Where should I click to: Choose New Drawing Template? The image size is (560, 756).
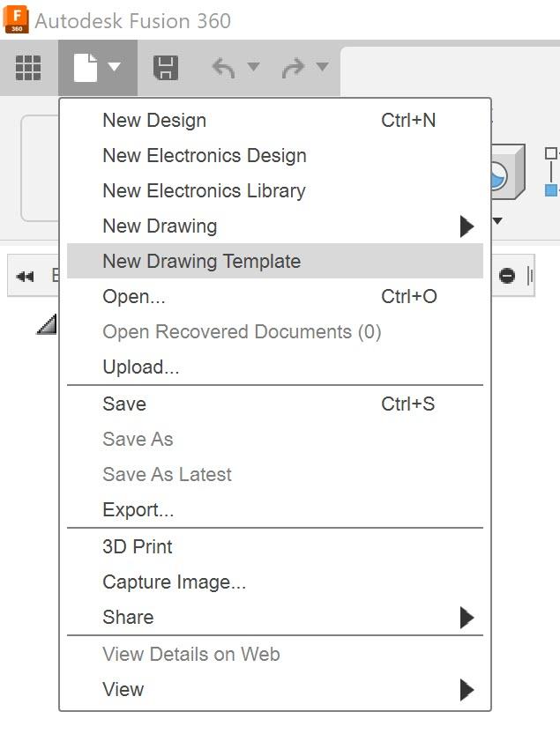(x=201, y=262)
